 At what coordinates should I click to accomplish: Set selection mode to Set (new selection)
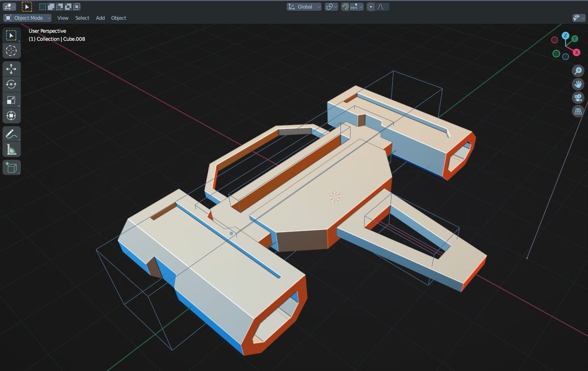43,7
